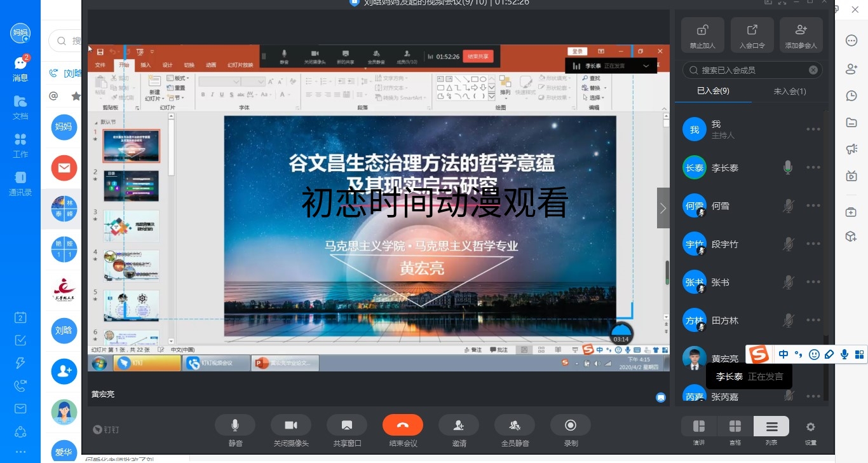The image size is (868, 463).
Task: Select slide 3 thumbnail in PowerPoint
Action: click(131, 226)
